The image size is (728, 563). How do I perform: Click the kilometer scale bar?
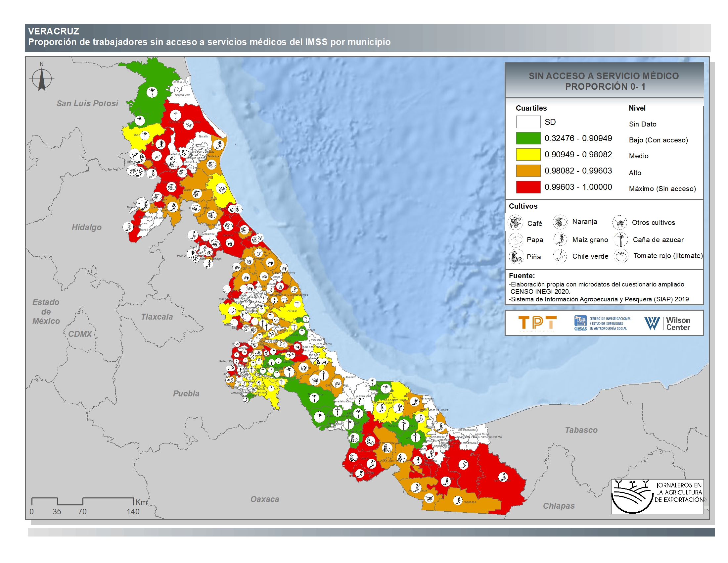coord(83,501)
